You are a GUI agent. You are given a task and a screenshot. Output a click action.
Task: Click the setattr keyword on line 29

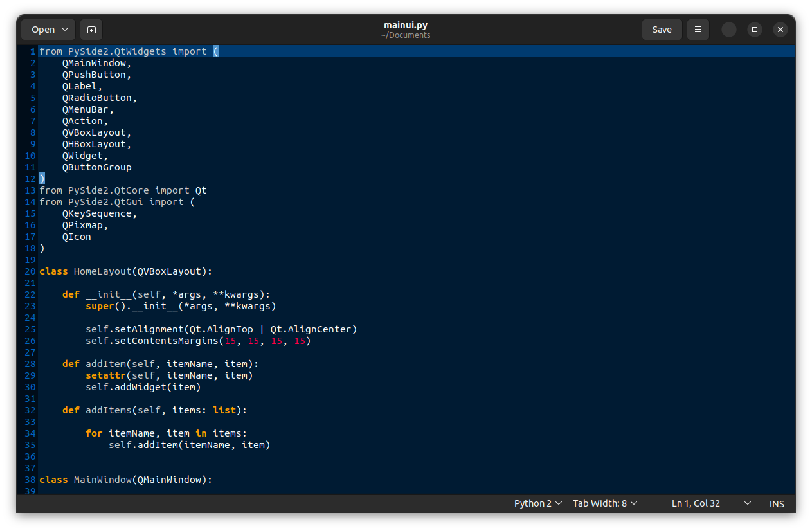pyautogui.click(x=105, y=375)
